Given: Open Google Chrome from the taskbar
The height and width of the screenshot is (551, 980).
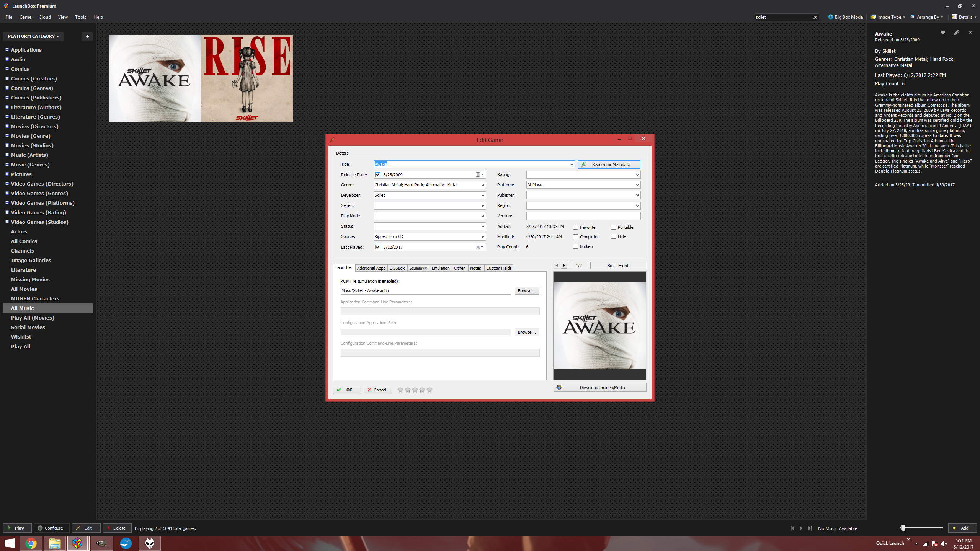Looking at the screenshot, I should [x=31, y=543].
